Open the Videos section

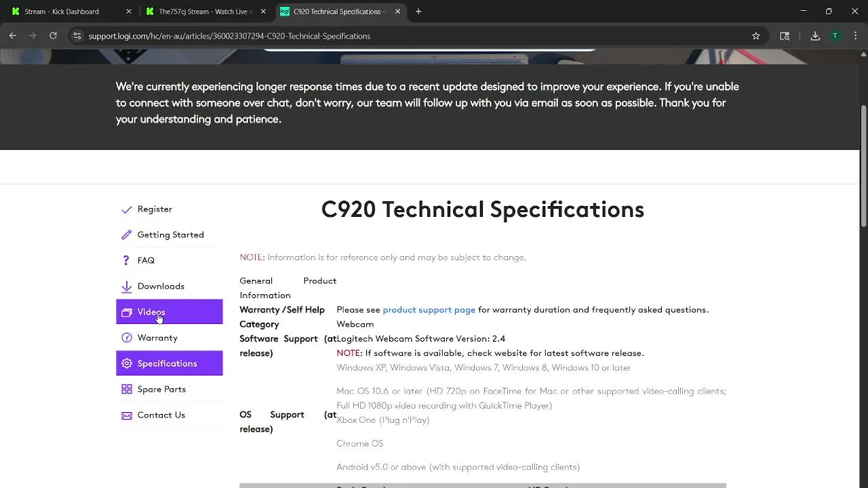169,312
